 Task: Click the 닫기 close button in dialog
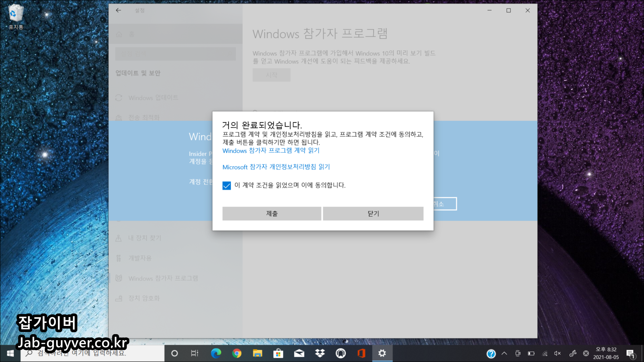tap(373, 213)
